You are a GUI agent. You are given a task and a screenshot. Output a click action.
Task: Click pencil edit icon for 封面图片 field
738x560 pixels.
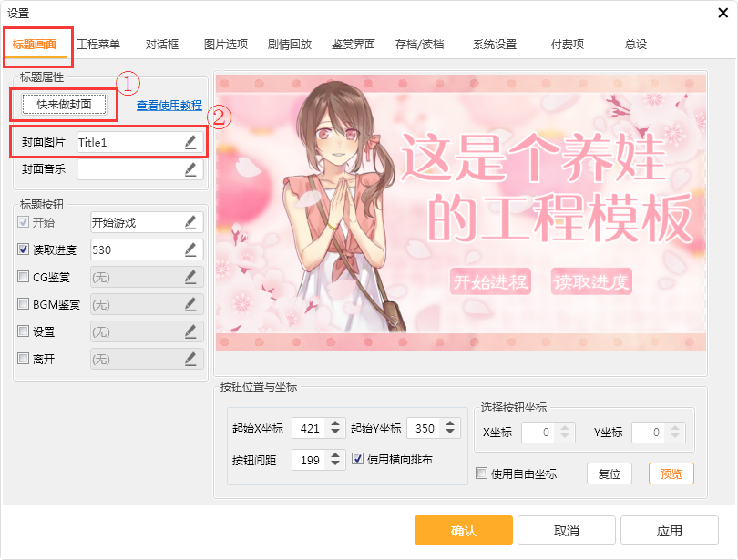pyautogui.click(x=190, y=142)
